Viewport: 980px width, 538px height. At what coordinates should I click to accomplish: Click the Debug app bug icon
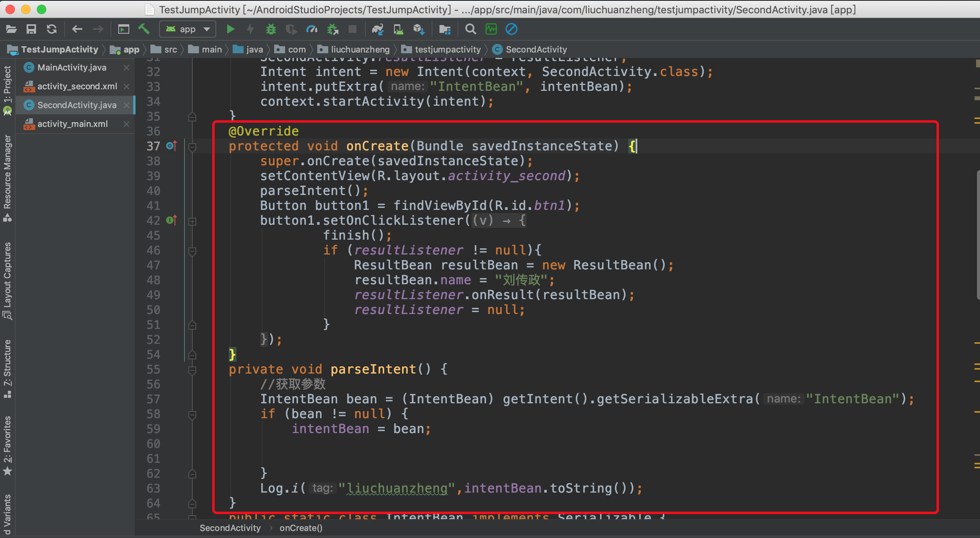(271, 29)
